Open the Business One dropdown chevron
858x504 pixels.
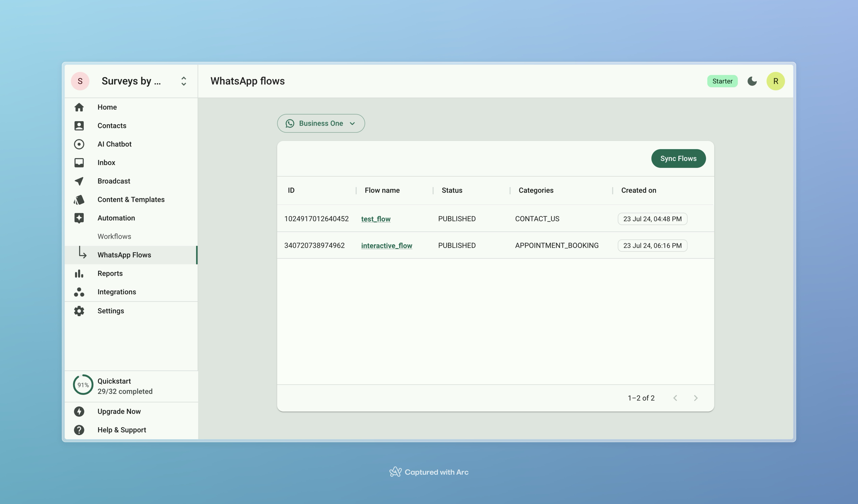352,124
